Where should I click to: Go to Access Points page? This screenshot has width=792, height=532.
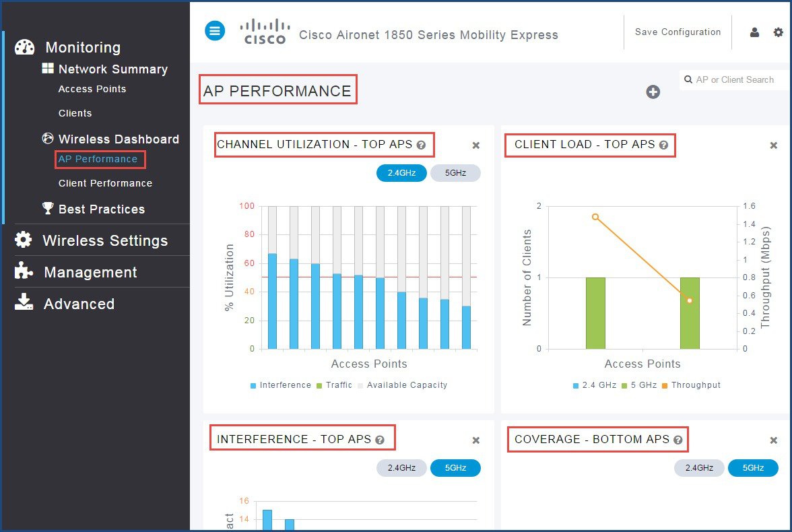(92, 89)
